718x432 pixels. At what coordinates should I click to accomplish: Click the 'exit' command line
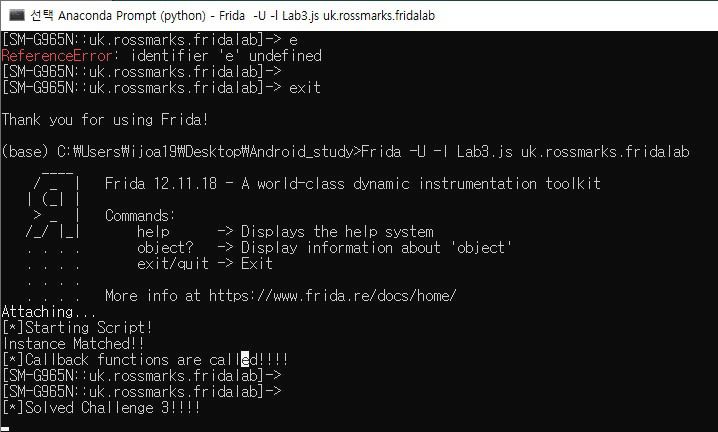[x=161, y=88]
